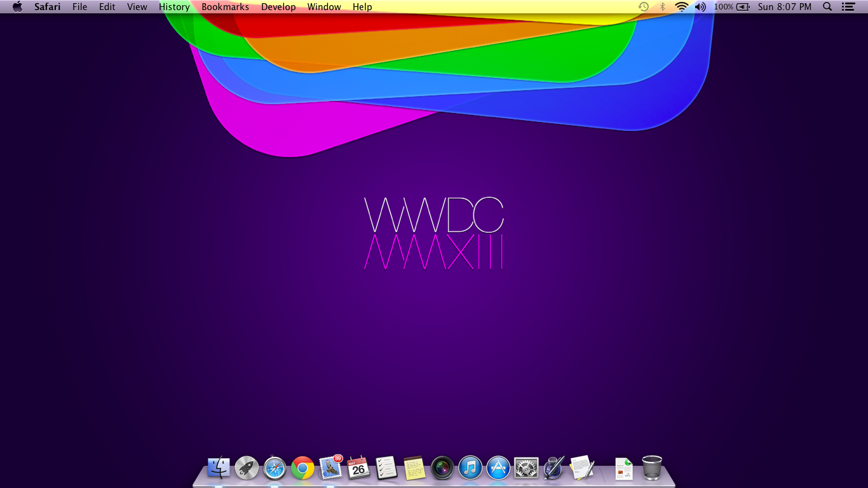Open the App Store from dock
Image resolution: width=868 pixels, height=488 pixels.
[x=498, y=468]
